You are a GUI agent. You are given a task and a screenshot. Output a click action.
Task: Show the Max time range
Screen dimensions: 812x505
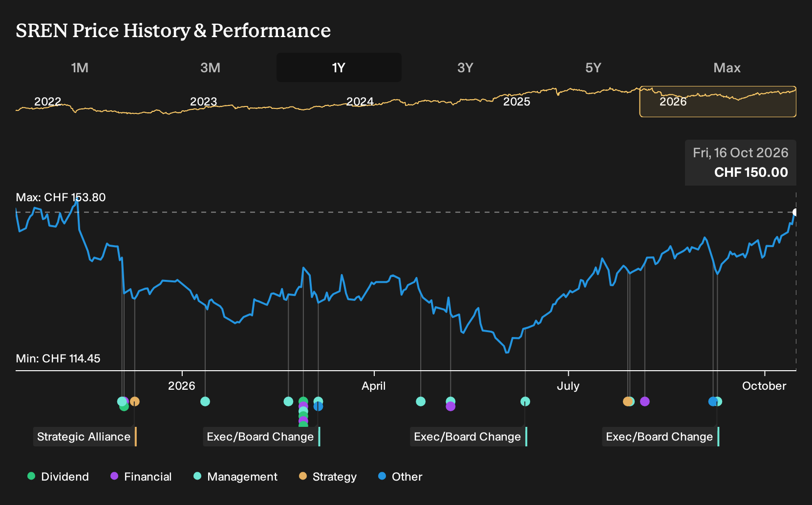727,67
